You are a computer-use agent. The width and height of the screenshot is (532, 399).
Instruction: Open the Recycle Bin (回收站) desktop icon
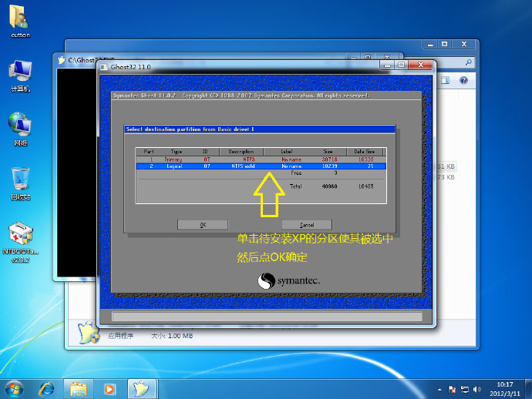point(20,183)
